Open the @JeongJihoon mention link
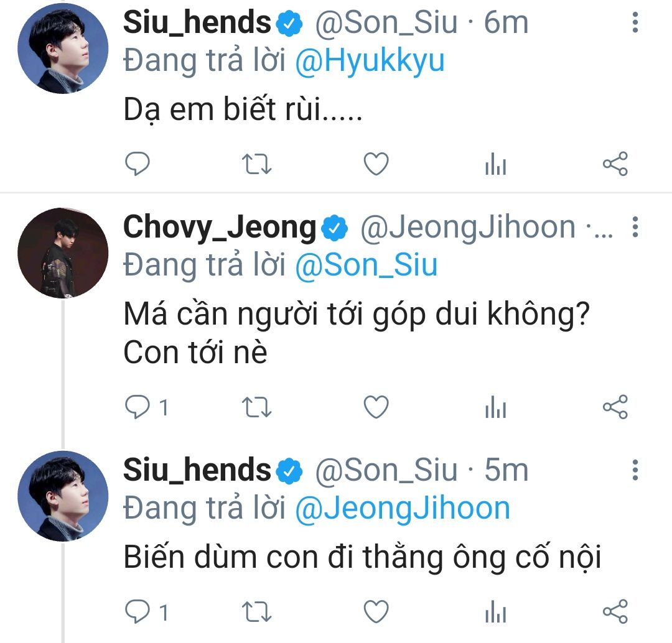The image size is (672, 643). (402, 509)
